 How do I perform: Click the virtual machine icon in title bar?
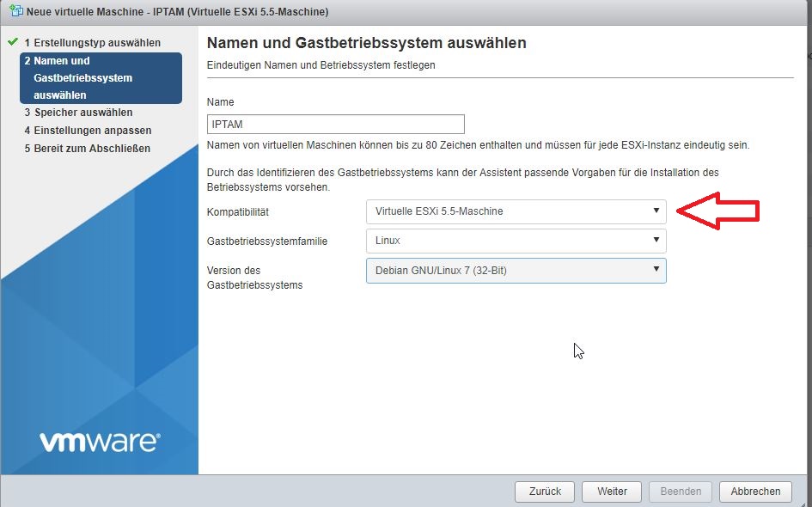[15, 12]
